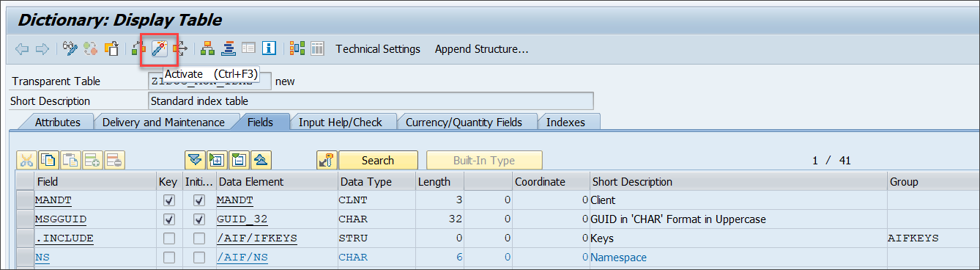The height and width of the screenshot is (270, 980).
Task: Open the Indexes tab
Action: (x=565, y=123)
